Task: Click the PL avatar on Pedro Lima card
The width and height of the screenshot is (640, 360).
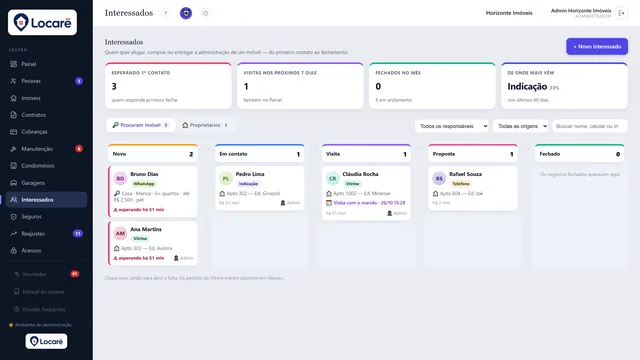Action: pos(226,178)
